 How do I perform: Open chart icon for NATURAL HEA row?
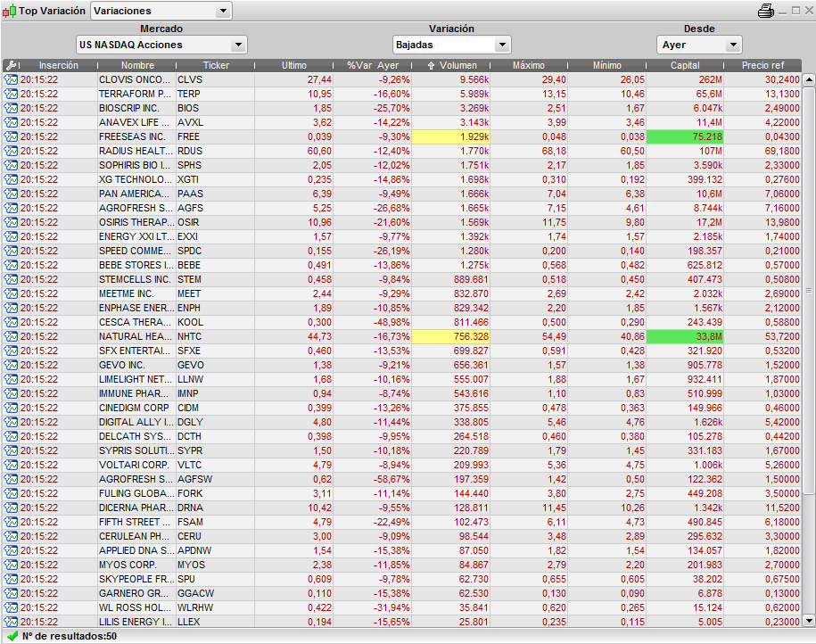[11, 337]
